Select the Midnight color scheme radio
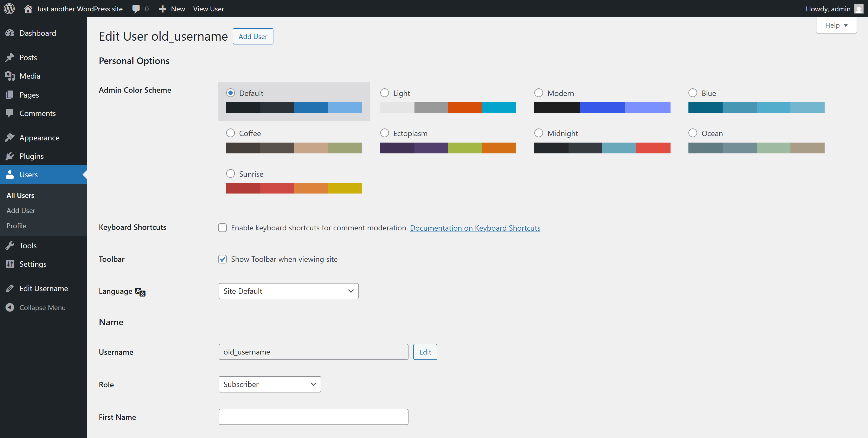 (x=538, y=133)
